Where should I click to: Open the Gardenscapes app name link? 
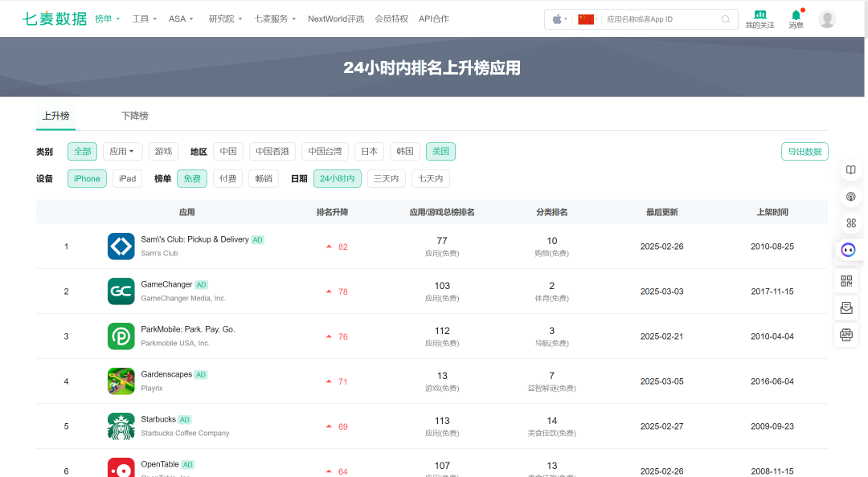166,374
